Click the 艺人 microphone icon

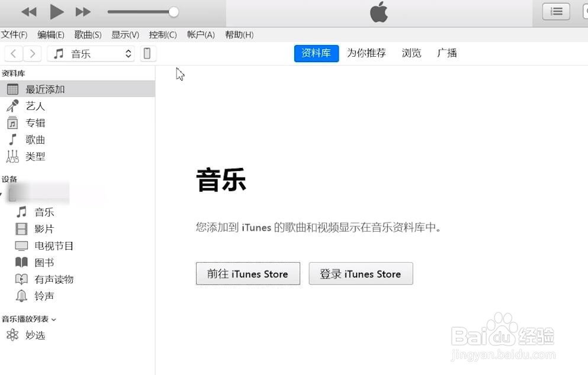click(13, 106)
